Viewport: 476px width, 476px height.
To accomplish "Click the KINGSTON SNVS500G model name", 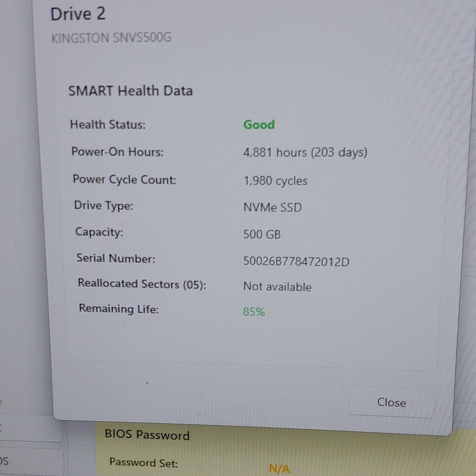I will [111, 38].
